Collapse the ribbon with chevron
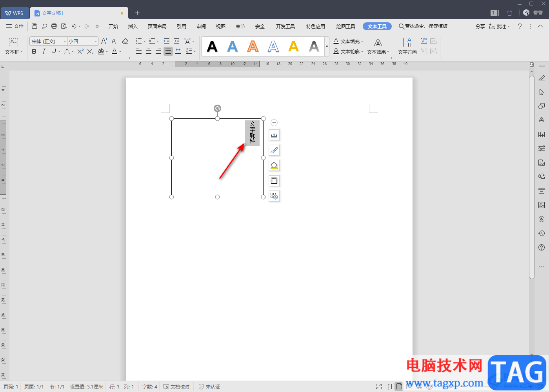549x392 pixels. [x=540, y=26]
